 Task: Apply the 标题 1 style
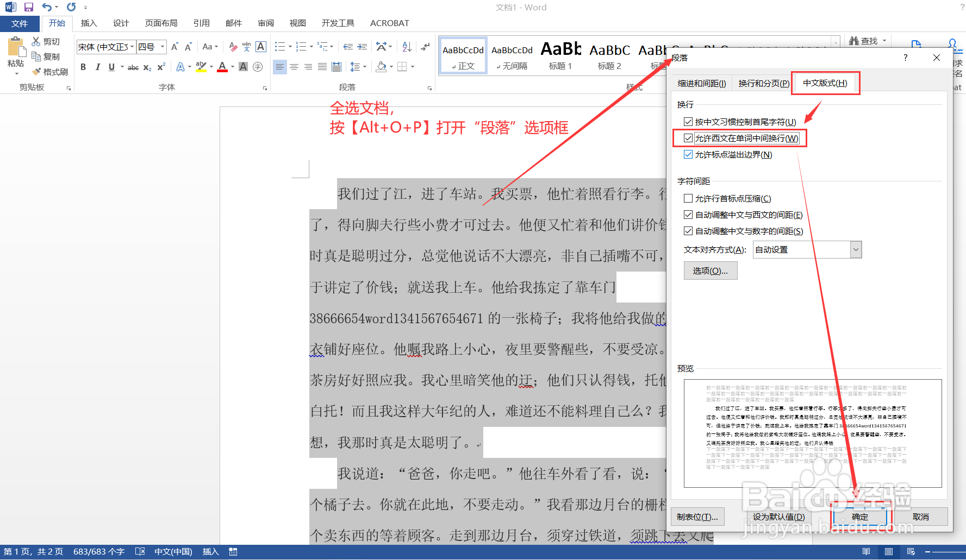pyautogui.click(x=560, y=55)
